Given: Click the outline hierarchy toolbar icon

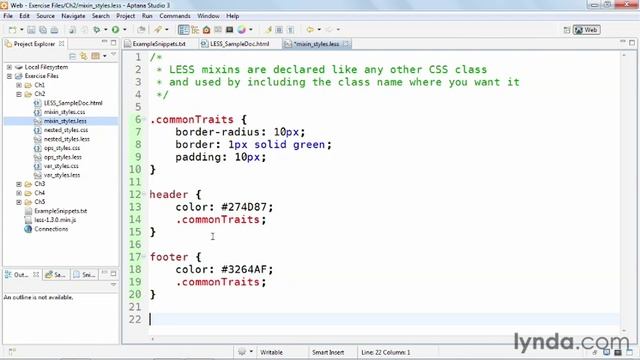Looking at the screenshot, I should 195,30.
